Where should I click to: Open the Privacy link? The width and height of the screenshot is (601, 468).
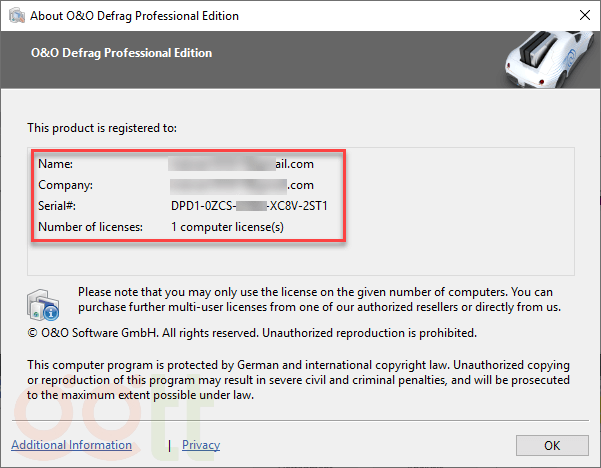(x=201, y=445)
